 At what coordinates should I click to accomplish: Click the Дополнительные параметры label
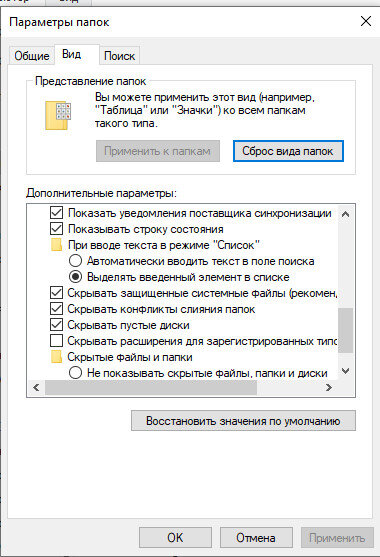101,193
